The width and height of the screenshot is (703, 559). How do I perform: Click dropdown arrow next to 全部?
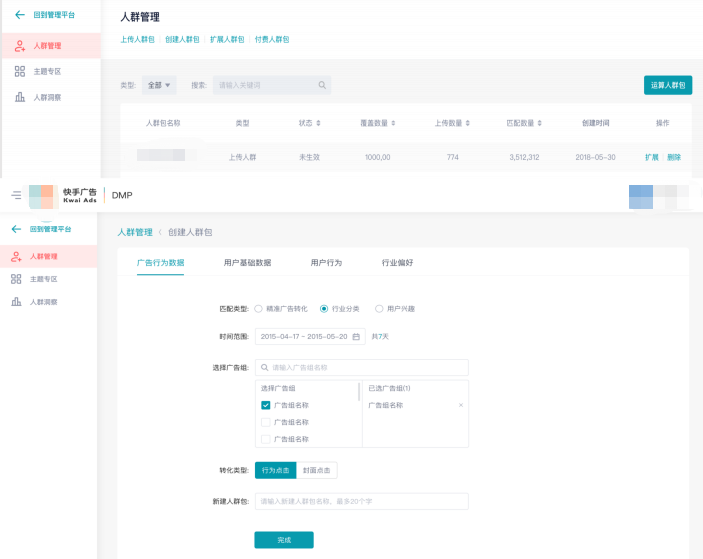click(x=168, y=85)
